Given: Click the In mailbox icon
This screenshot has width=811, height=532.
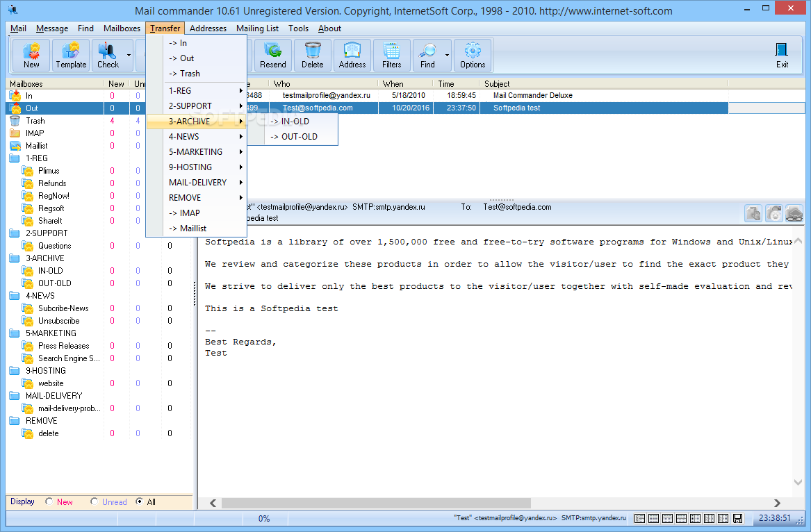Looking at the screenshot, I should tap(15, 96).
